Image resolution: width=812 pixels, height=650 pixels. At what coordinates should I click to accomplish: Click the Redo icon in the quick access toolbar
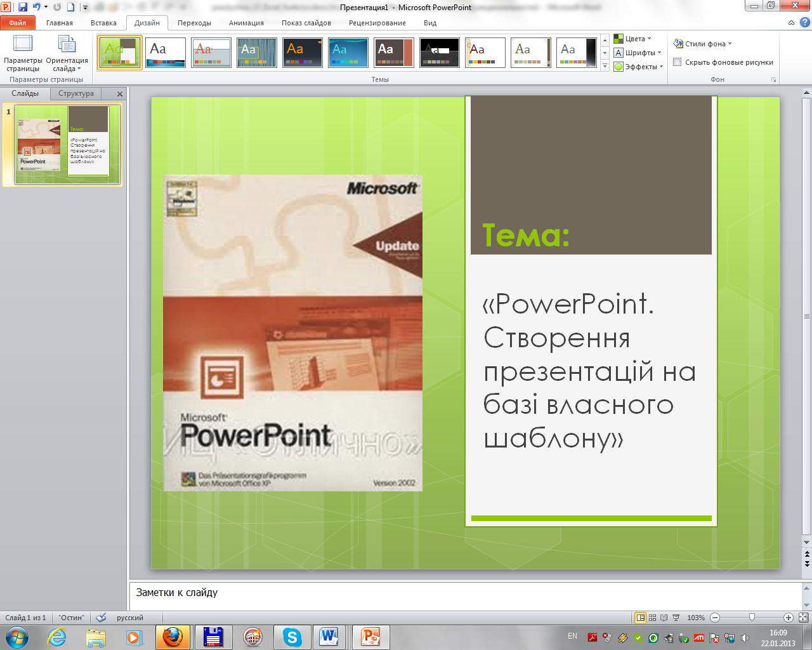(x=57, y=7)
